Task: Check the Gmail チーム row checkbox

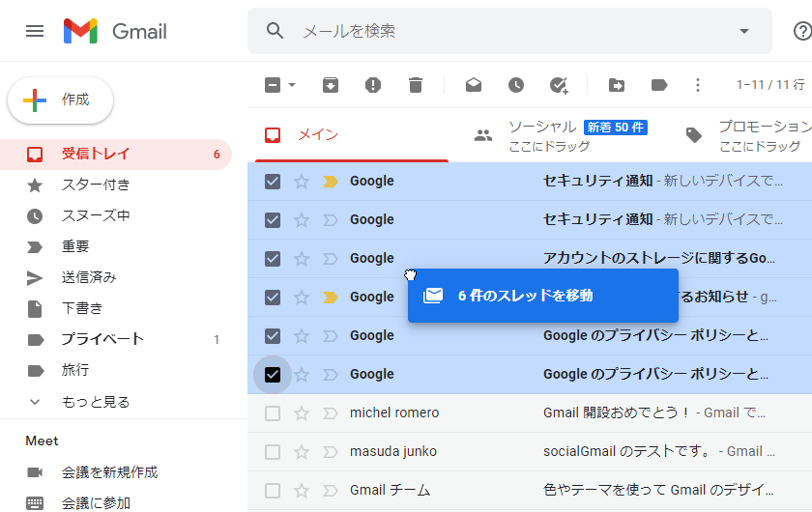Action: pos(273,490)
